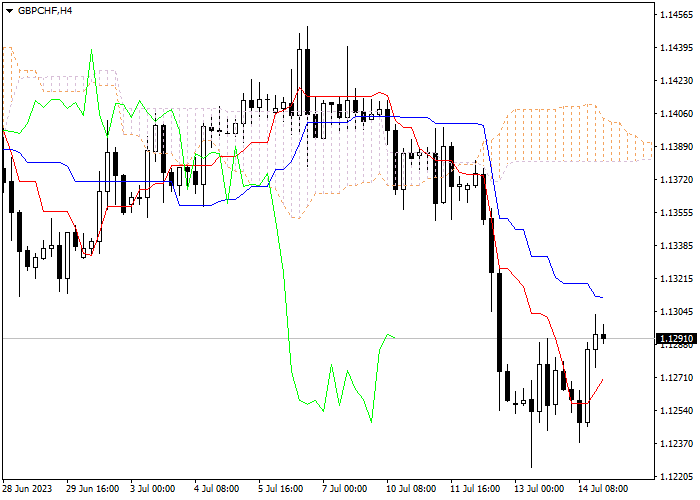Screen dimensions: 700x500
Task: Click price scale value 1.13215
Action: (x=676, y=279)
